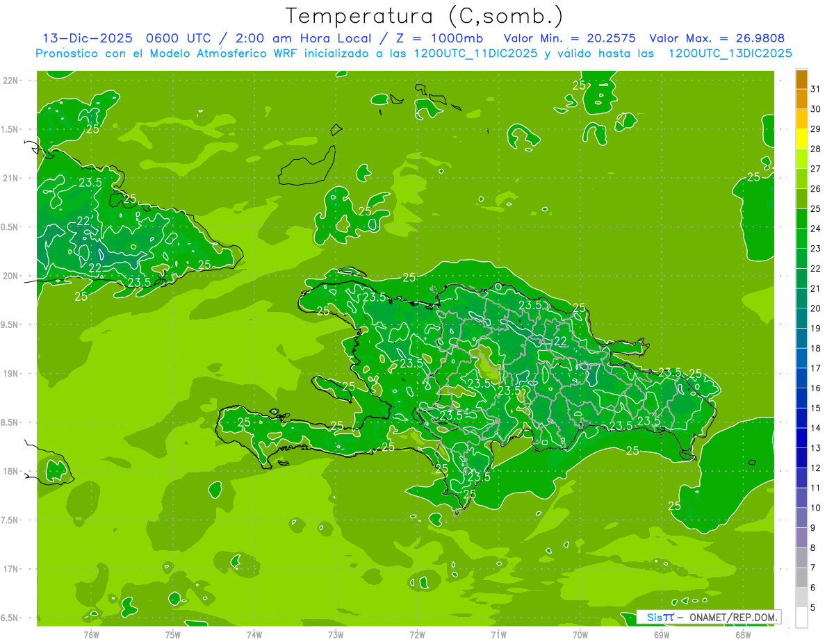Select the "13-Dic-2025" date text

click(88, 38)
